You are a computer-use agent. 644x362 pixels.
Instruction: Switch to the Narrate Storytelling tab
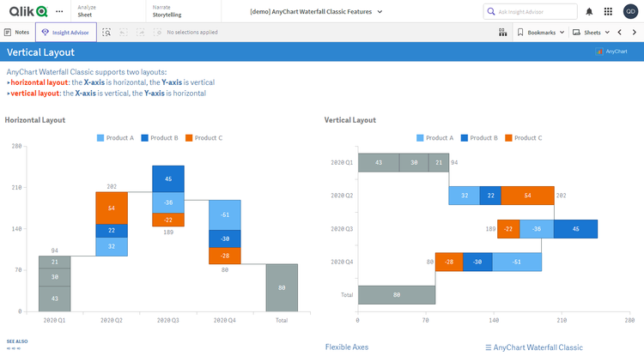[x=167, y=11]
